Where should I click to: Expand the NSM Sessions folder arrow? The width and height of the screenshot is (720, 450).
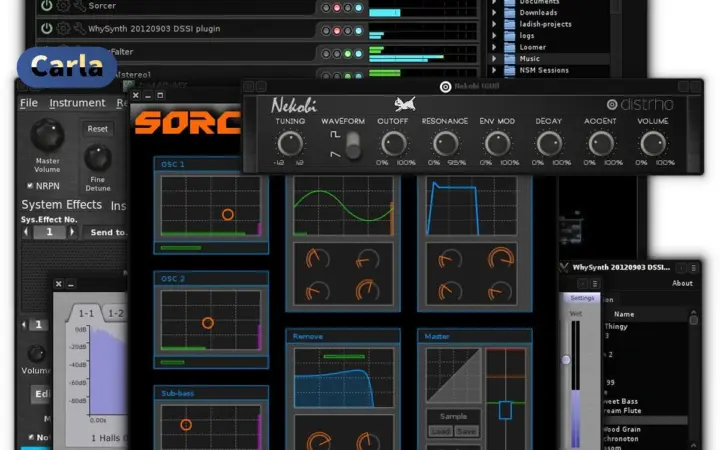click(x=494, y=70)
